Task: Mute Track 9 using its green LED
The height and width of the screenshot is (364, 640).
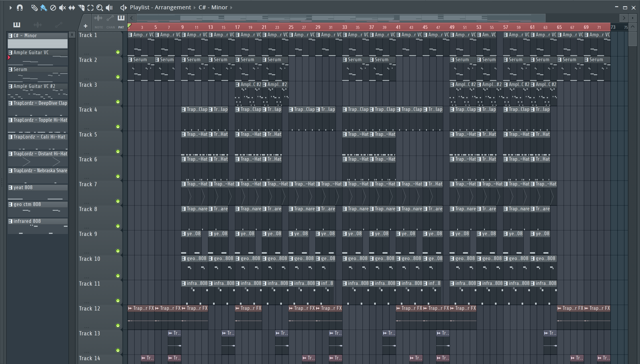Action: [x=118, y=251]
